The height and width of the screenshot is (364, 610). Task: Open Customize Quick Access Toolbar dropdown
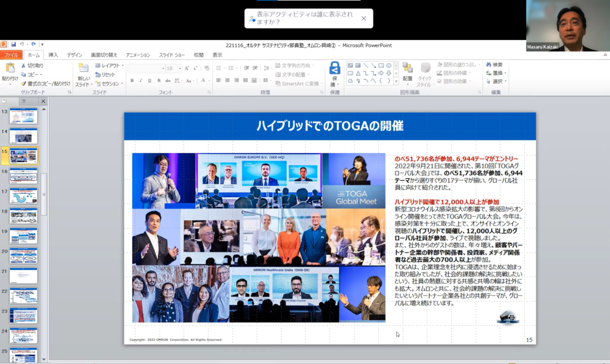coord(42,45)
